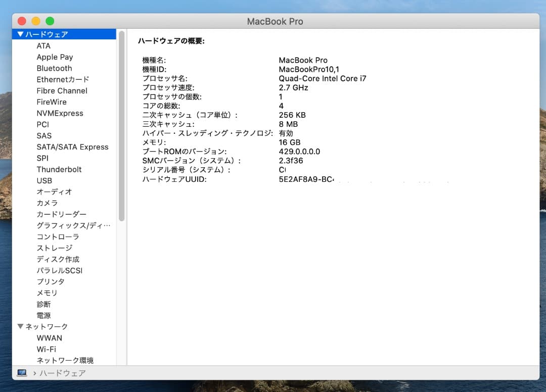Viewport: 546px width, 392px height.
Task: Select カードリーダー in sidebar
Action: 61,214
